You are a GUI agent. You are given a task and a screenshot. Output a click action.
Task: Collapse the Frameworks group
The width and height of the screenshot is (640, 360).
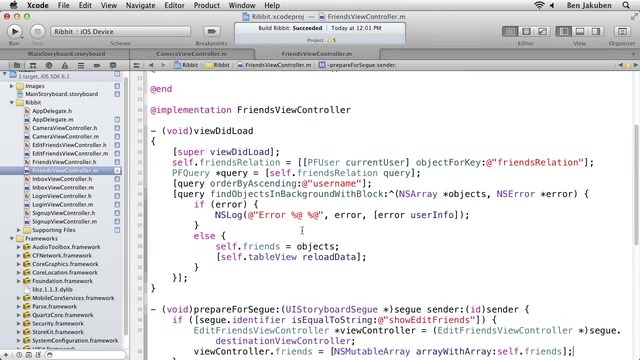point(11,239)
